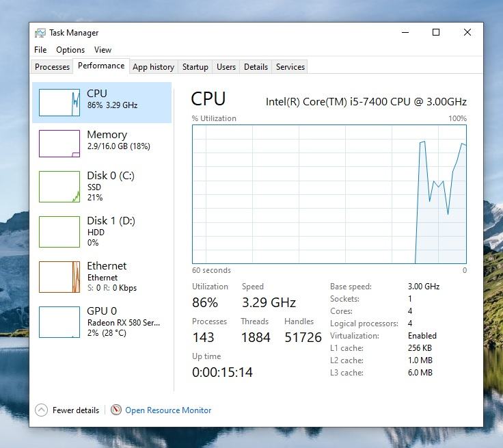The width and height of the screenshot is (503, 448).
Task: Click the Base speed 3.00 GHz value
Action: pyautogui.click(x=424, y=286)
